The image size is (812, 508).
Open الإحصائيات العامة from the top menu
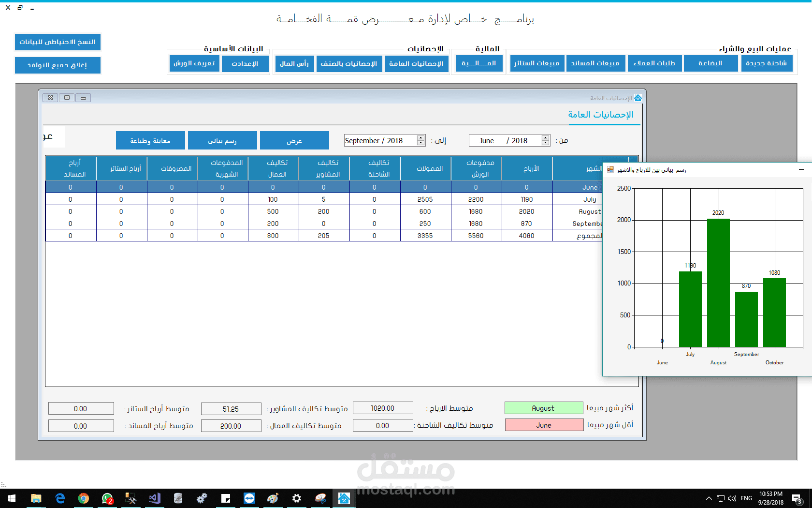coord(416,63)
